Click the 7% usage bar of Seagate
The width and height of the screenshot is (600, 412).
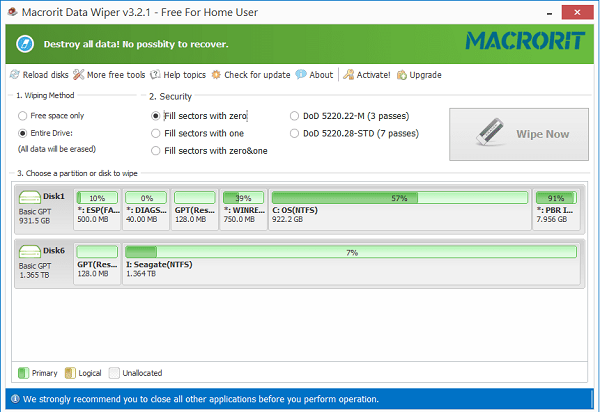point(351,252)
